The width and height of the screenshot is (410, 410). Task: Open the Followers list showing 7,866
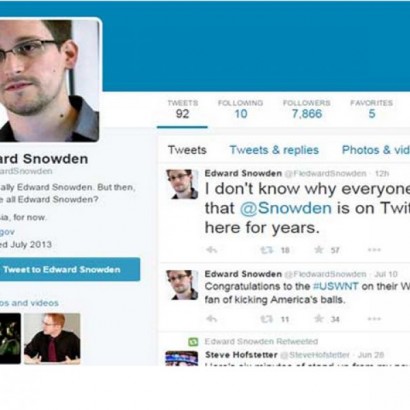tap(307, 109)
